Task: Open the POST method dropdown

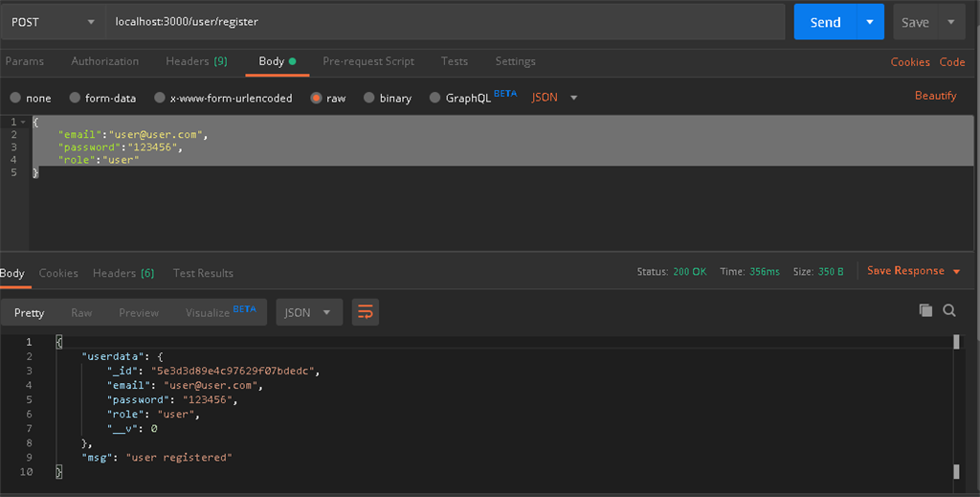Action: [x=53, y=21]
